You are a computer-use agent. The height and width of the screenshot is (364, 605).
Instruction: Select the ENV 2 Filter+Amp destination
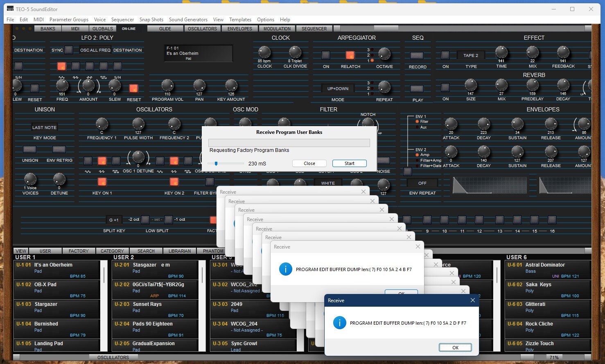click(x=428, y=160)
